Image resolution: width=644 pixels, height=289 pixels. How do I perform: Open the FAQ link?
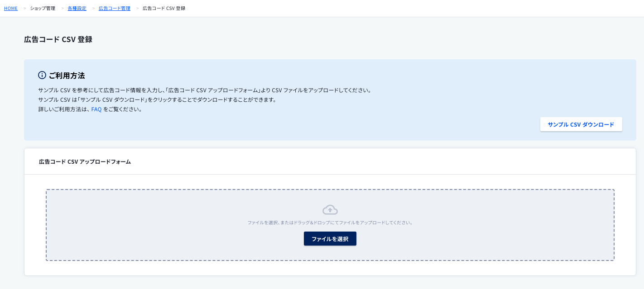point(96,109)
